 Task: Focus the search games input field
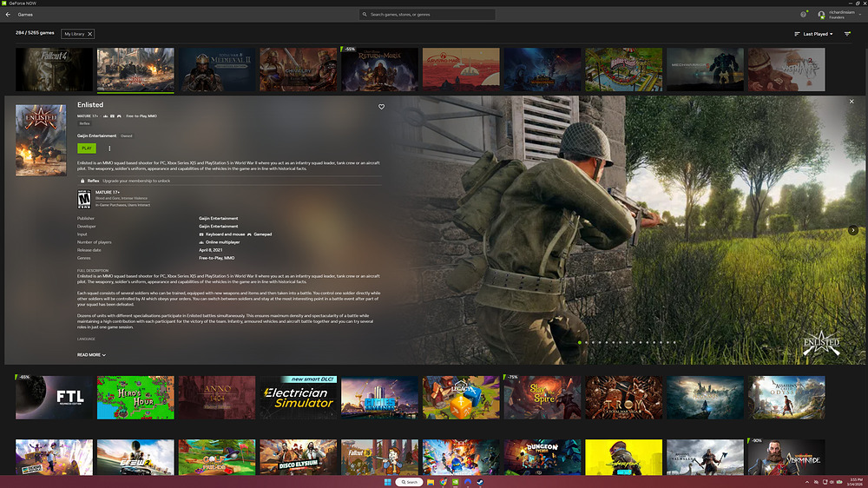[434, 15]
